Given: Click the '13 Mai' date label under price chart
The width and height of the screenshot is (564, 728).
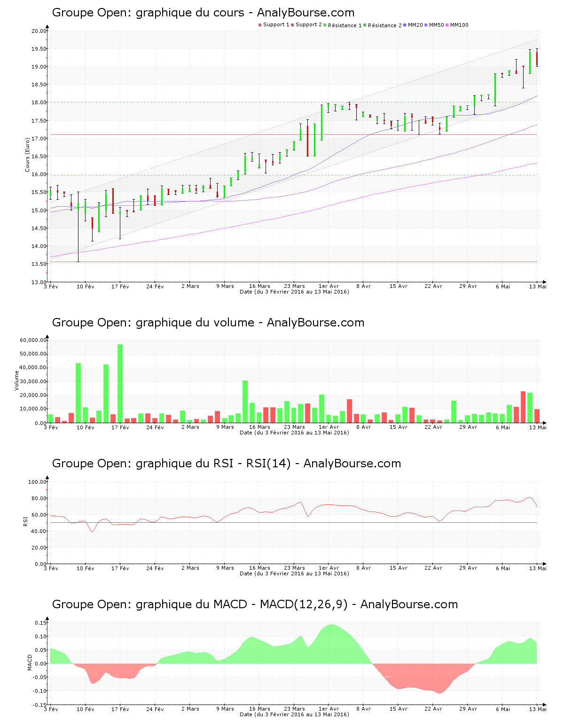Looking at the screenshot, I should pyautogui.click(x=538, y=286).
